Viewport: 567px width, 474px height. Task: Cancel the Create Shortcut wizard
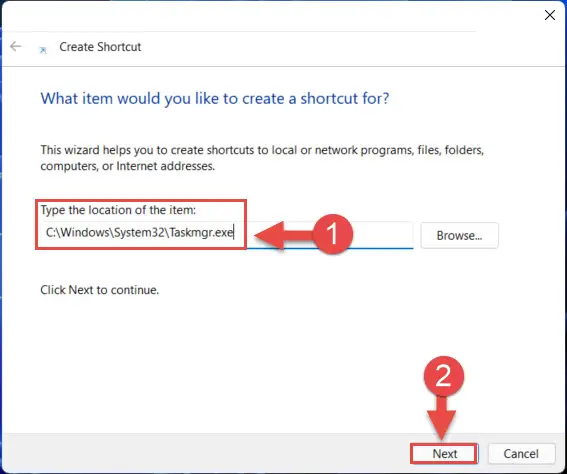point(521,454)
